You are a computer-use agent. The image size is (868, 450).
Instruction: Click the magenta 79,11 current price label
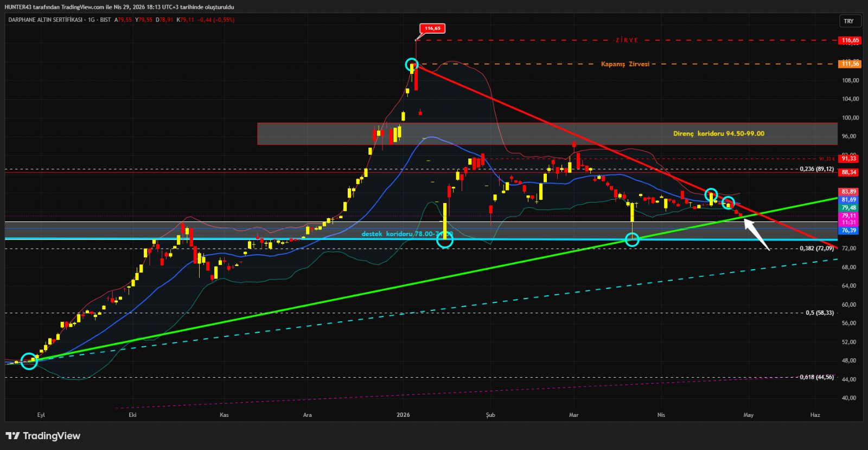click(849, 216)
